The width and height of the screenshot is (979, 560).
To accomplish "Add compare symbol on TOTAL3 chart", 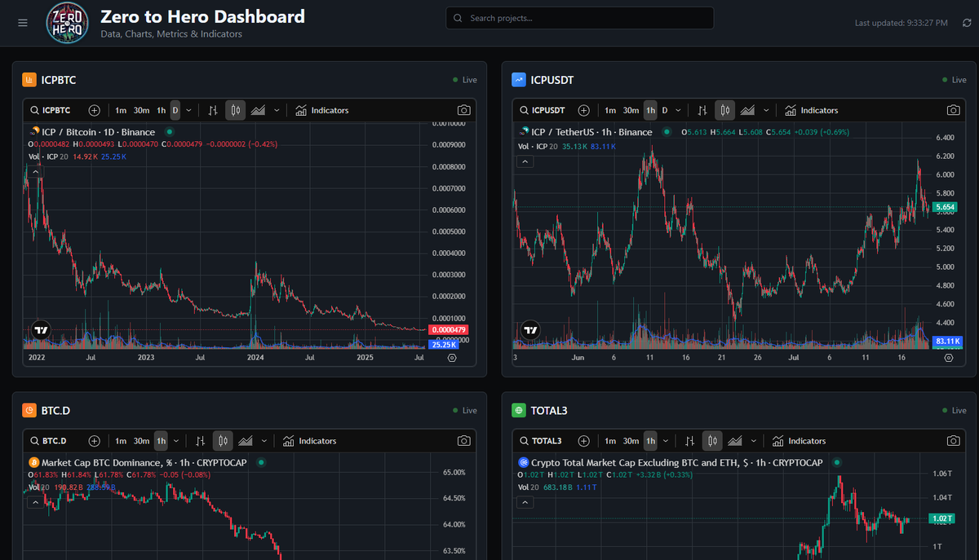I will (x=583, y=441).
